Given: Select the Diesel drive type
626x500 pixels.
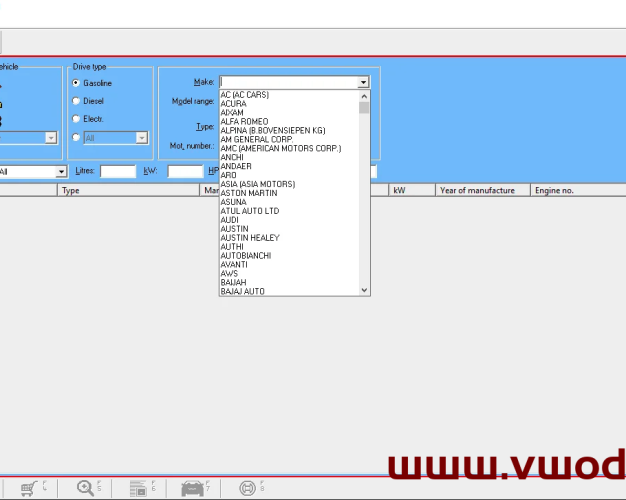Looking at the screenshot, I should coord(76,101).
